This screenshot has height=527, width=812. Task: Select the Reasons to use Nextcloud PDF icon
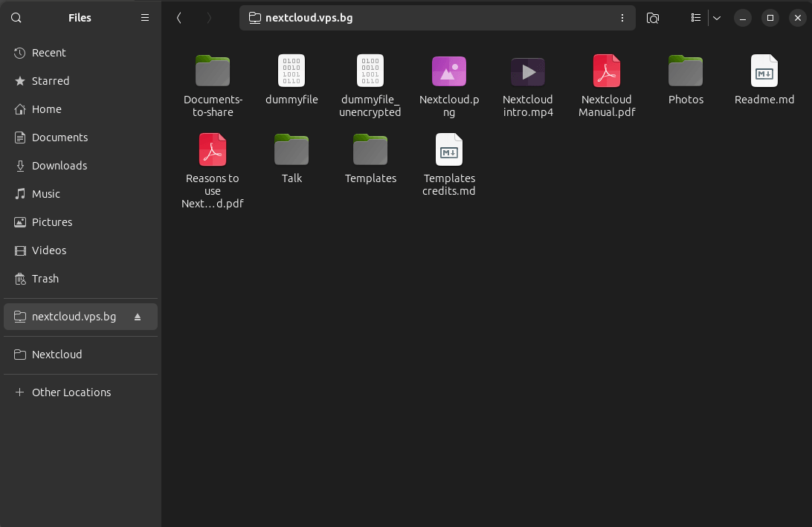point(213,149)
